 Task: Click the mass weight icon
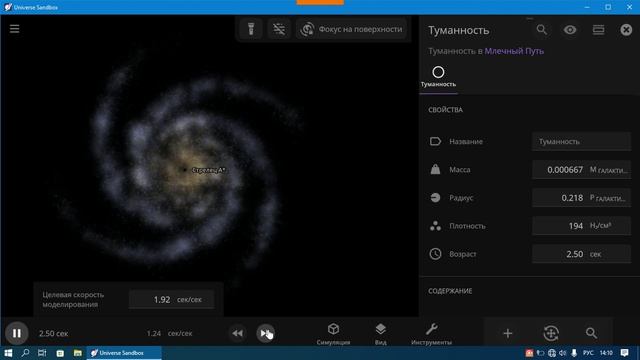[x=435, y=169]
